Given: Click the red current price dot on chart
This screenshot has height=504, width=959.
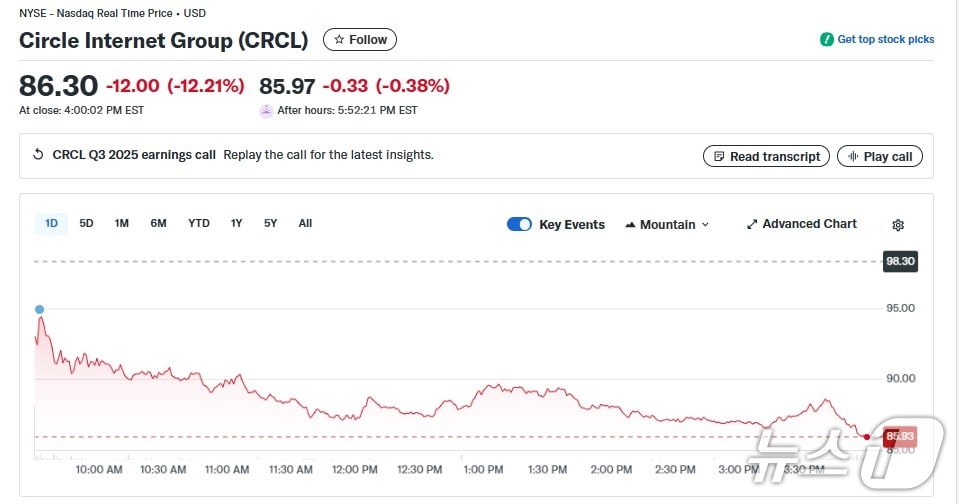Looking at the screenshot, I should 866,436.
